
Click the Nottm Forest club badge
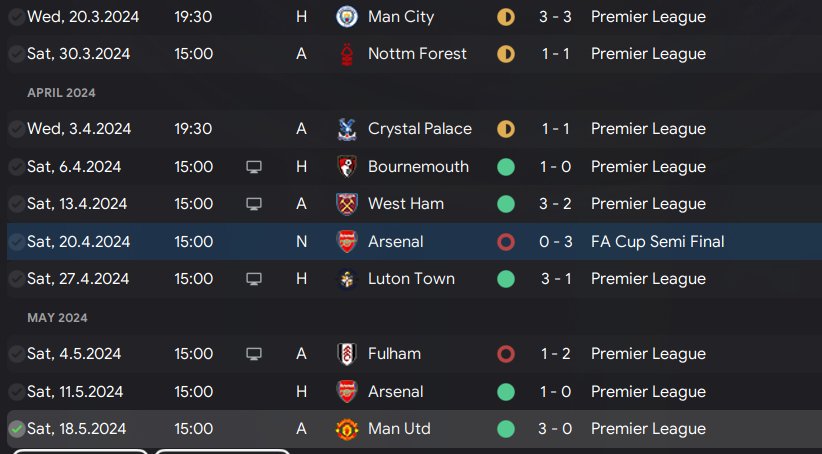(347, 54)
